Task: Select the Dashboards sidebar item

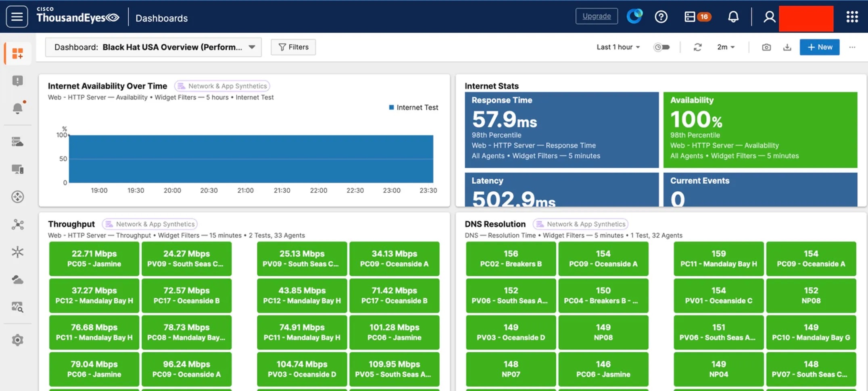Action: 18,53
